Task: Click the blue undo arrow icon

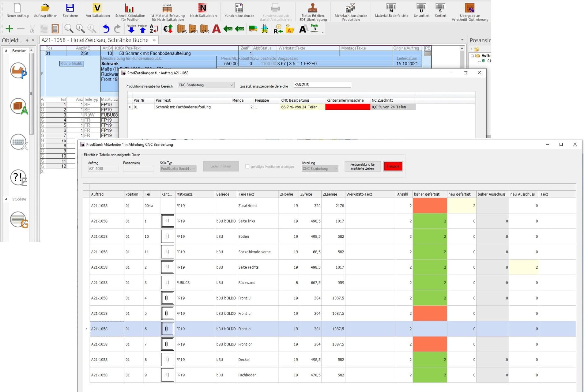Action: 106,29
